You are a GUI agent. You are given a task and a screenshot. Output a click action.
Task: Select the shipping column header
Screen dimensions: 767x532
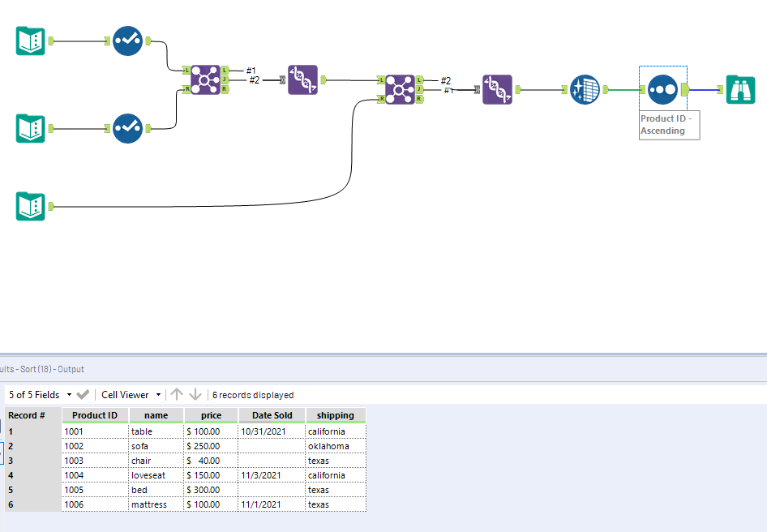tap(336, 414)
